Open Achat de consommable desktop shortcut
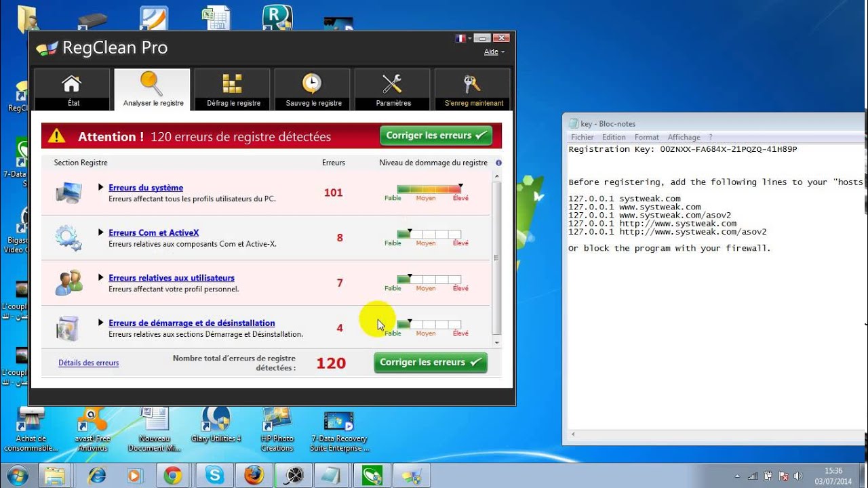868x488 pixels. tap(29, 429)
